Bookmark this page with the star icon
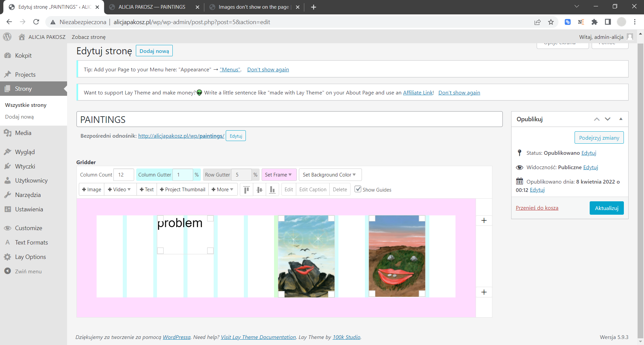 click(x=551, y=22)
